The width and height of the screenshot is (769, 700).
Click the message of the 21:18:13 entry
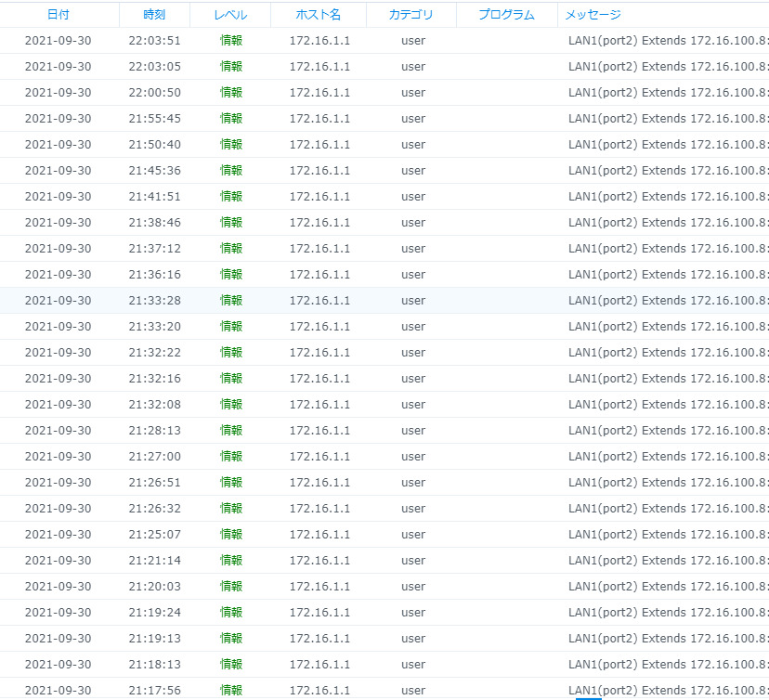pyautogui.click(x=667, y=665)
